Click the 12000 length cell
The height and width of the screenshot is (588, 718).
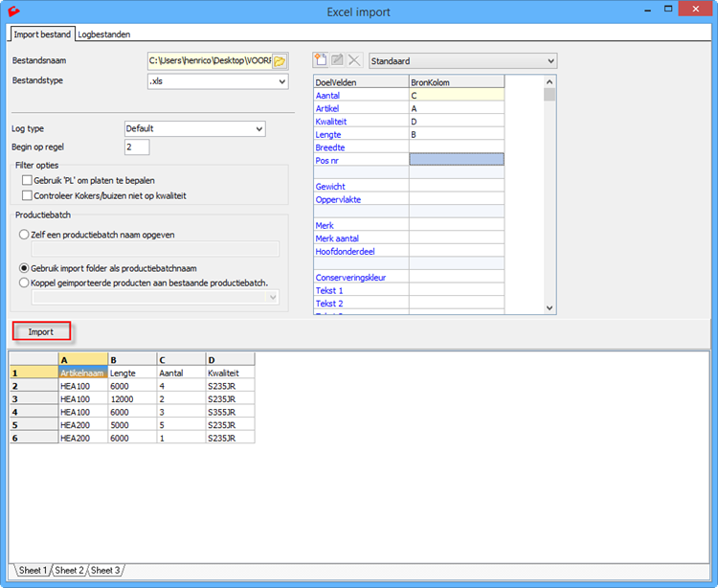132,399
